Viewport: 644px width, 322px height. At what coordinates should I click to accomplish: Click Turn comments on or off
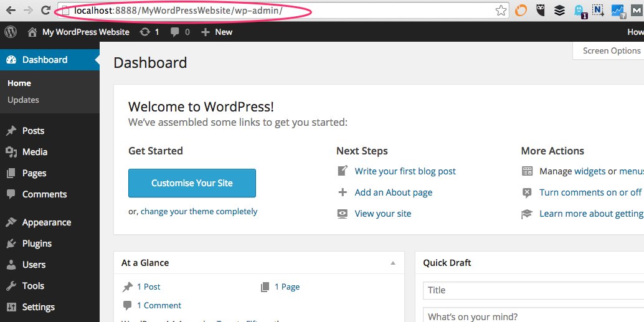[x=590, y=192]
